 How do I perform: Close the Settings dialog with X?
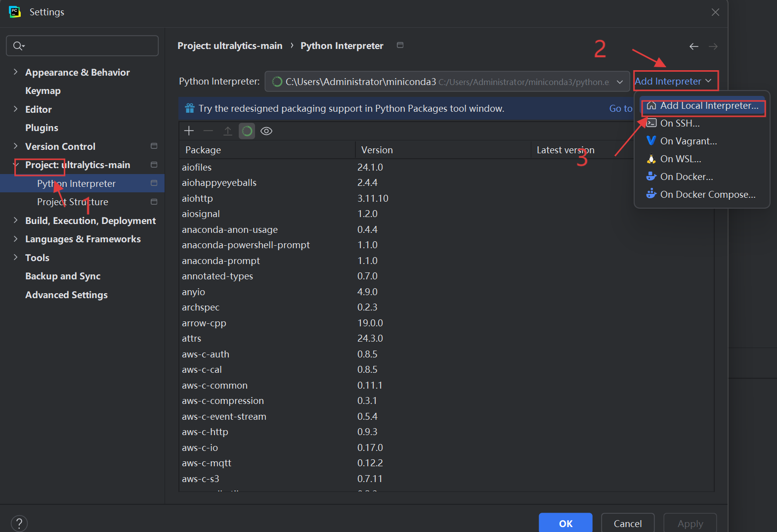(x=715, y=12)
